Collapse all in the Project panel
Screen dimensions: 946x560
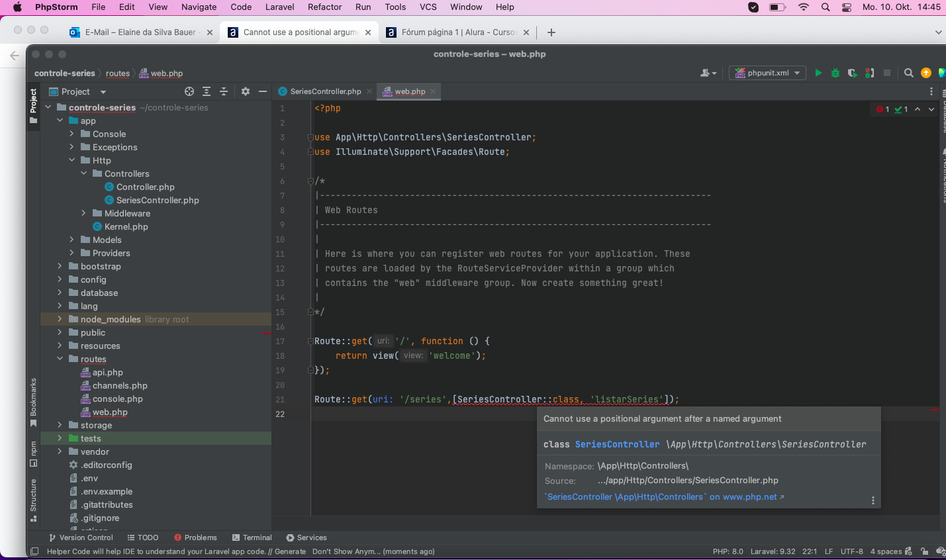(224, 91)
